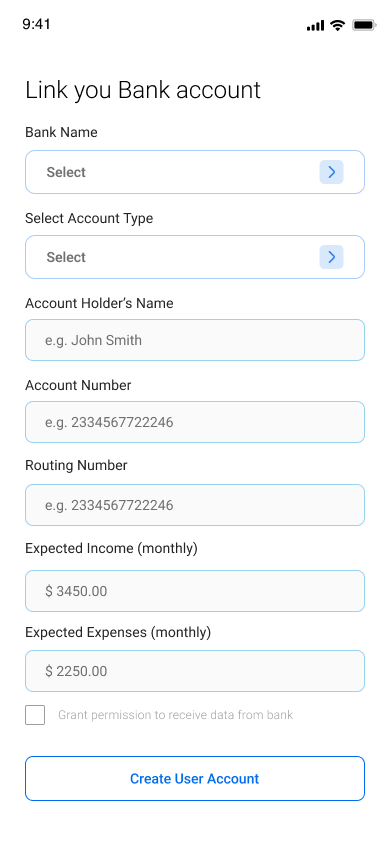Tap the Wi-Fi status icon
Image resolution: width=390 pixels, height=844 pixels.
pyautogui.click(x=337, y=25)
